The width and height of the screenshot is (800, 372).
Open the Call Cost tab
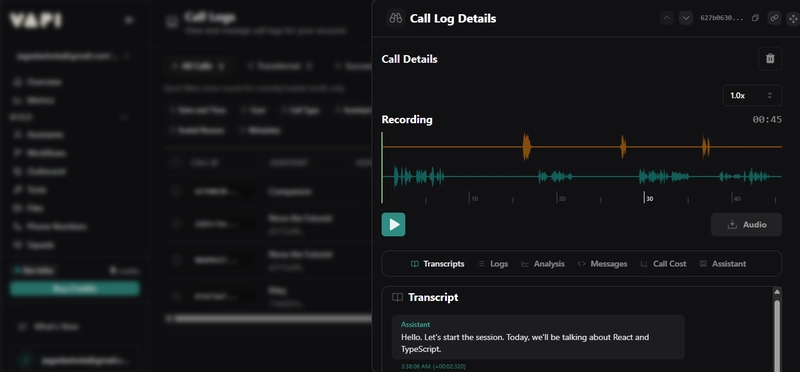point(663,264)
